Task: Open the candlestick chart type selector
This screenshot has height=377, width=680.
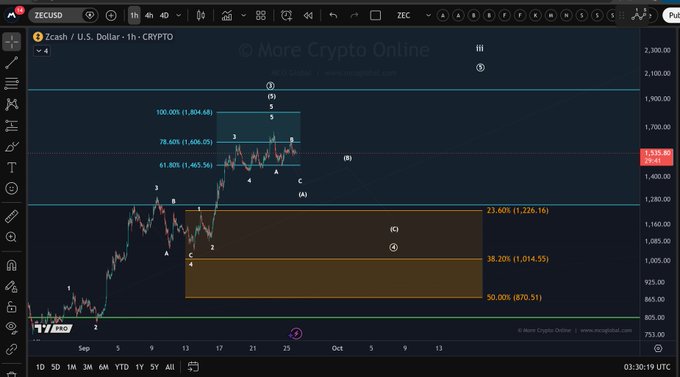Action: pos(201,16)
